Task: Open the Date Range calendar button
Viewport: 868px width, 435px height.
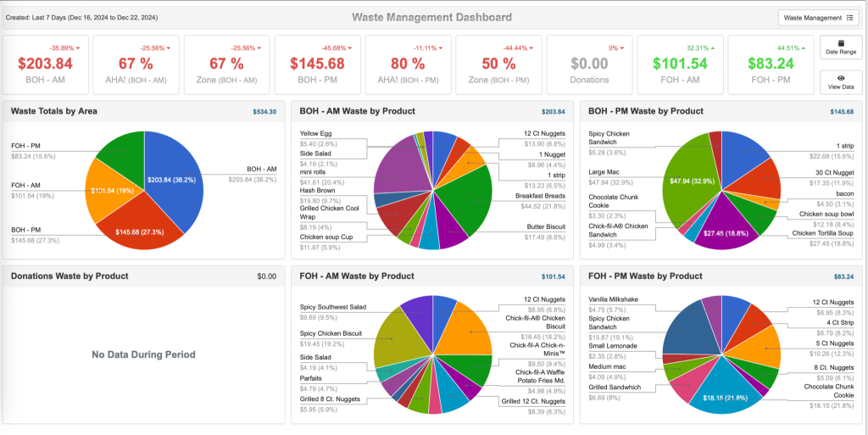Action: 841,47
